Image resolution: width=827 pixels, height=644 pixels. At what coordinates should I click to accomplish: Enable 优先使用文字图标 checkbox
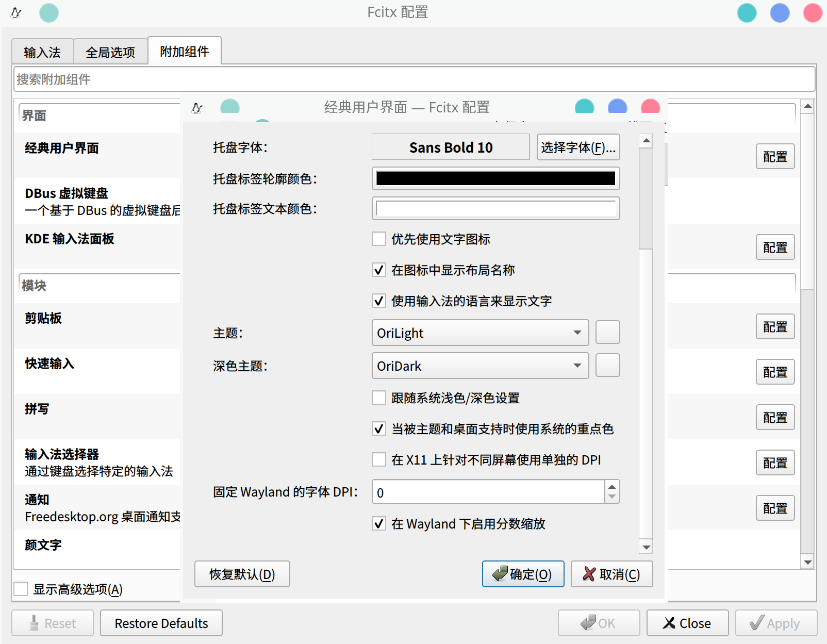tap(379, 239)
